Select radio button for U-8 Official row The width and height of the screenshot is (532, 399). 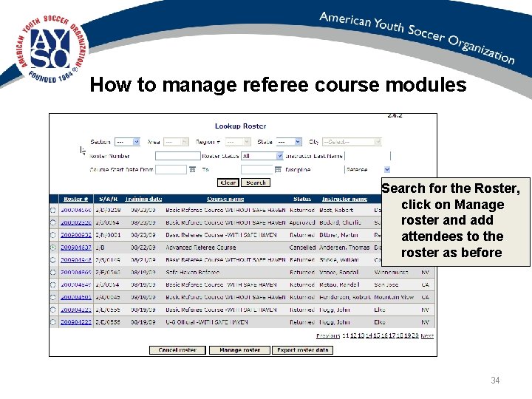pos(53,322)
